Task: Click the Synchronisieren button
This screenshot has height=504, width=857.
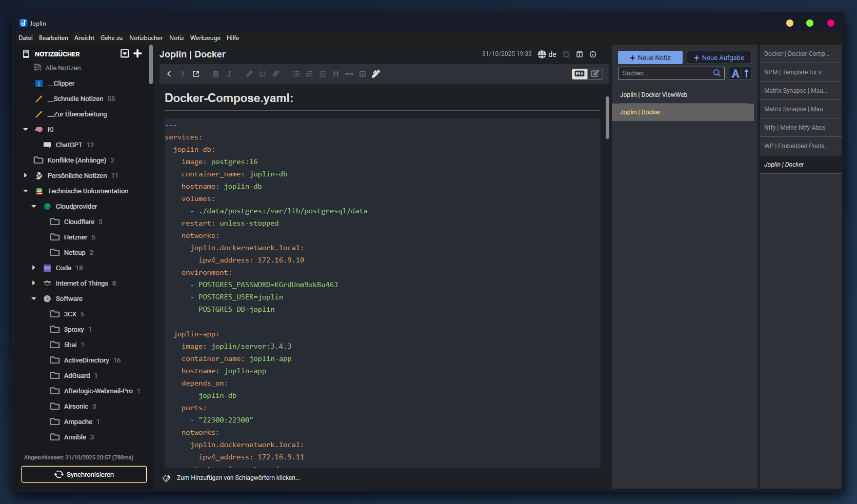Action: [x=84, y=474]
